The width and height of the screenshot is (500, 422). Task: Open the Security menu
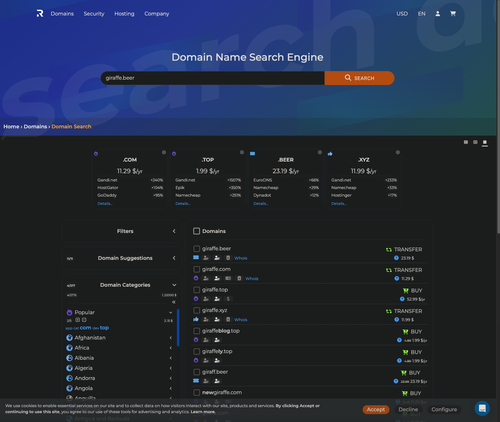(x=94, y=14)
